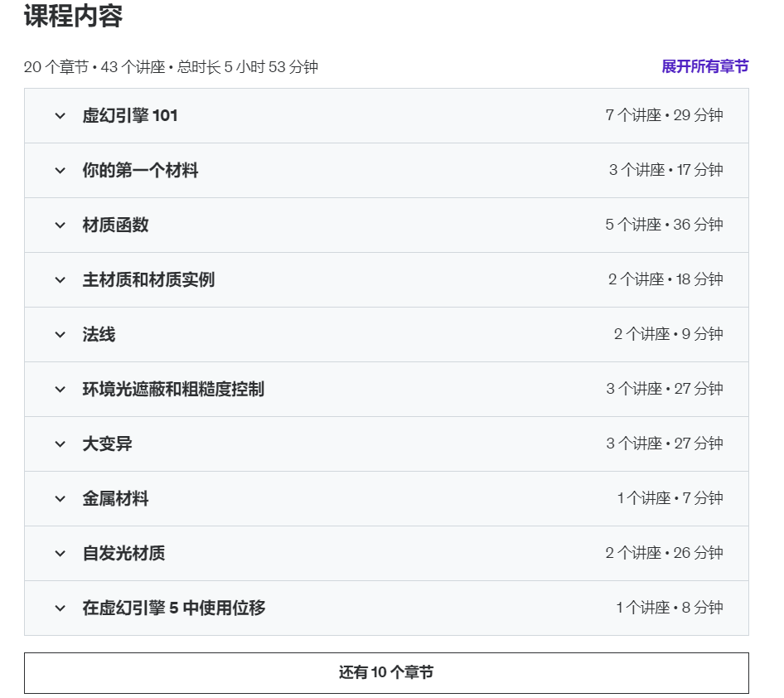This screenshot has height=698, width=784.
Task: Select the 金属材料 section title
Action: tap(115, 498)
